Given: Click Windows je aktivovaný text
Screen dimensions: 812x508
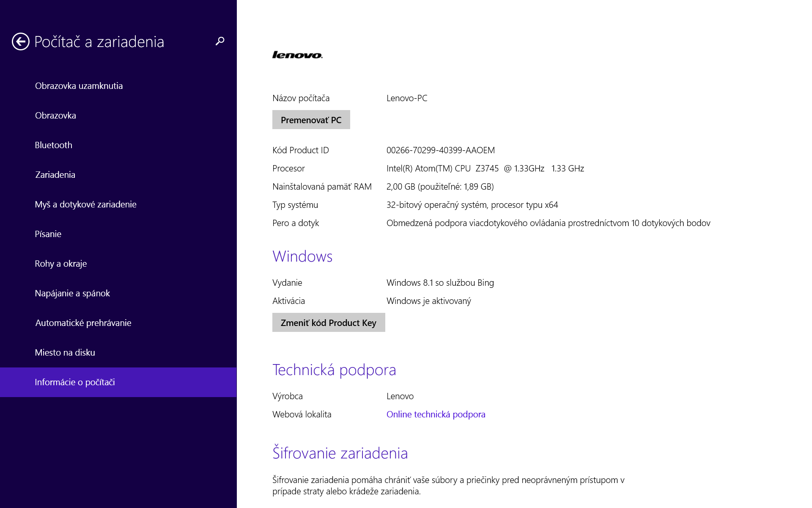Looking at the screenshot, I should point(429,301).
